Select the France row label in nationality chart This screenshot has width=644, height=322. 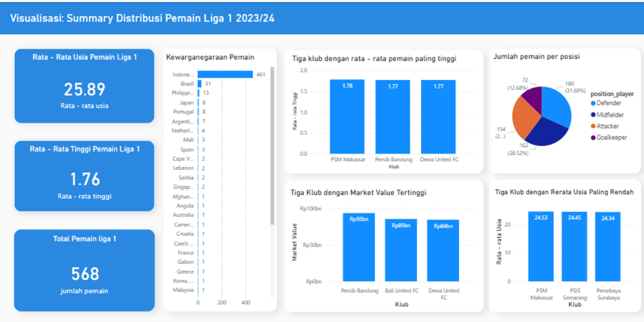click(186, 253)
